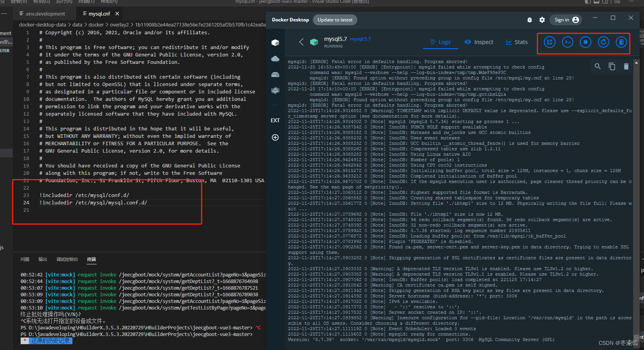Click the Version: '5.7.36' log line

point(421,339)
